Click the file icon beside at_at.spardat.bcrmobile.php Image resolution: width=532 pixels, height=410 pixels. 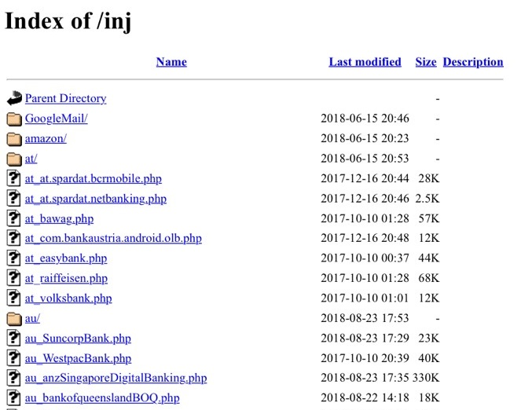pyautogui.click(x=13, y=178)
